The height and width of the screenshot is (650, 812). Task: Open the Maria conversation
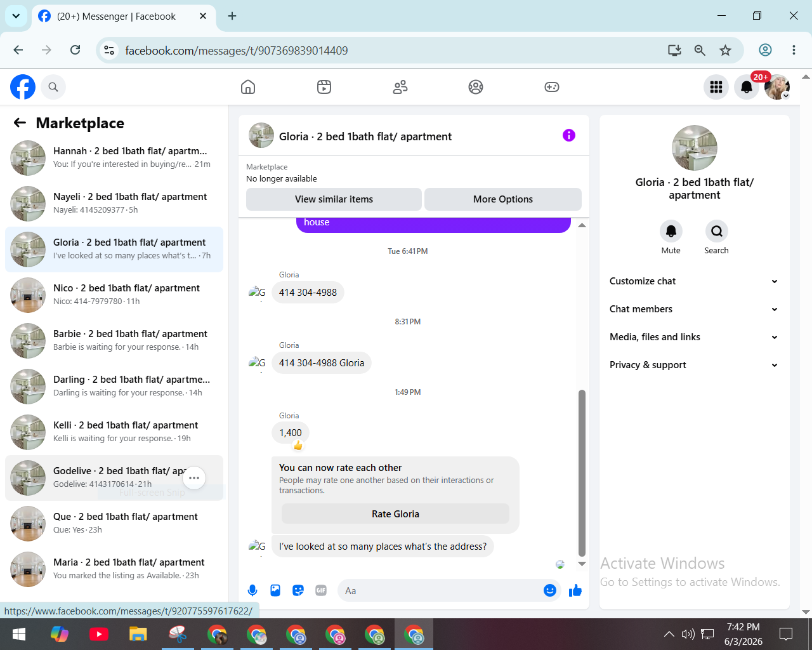coord(114,569)
